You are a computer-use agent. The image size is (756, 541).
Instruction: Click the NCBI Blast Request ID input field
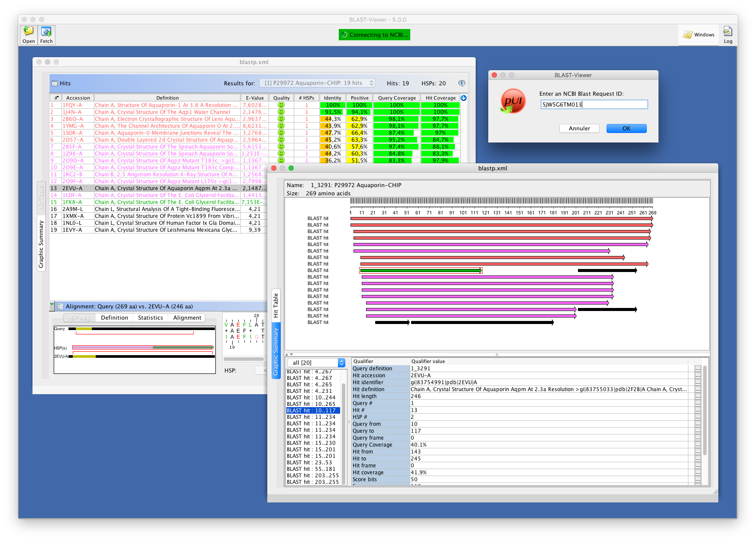coord(594,104)
